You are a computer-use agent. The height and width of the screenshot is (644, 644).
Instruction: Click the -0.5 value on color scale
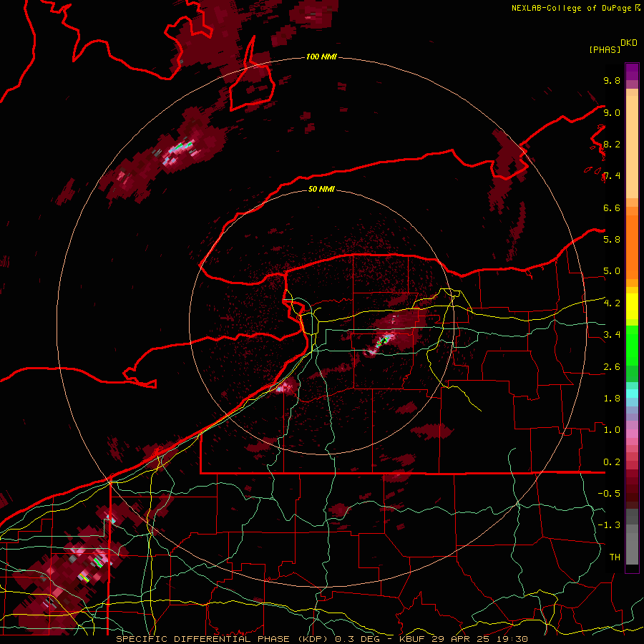(609, 493)
